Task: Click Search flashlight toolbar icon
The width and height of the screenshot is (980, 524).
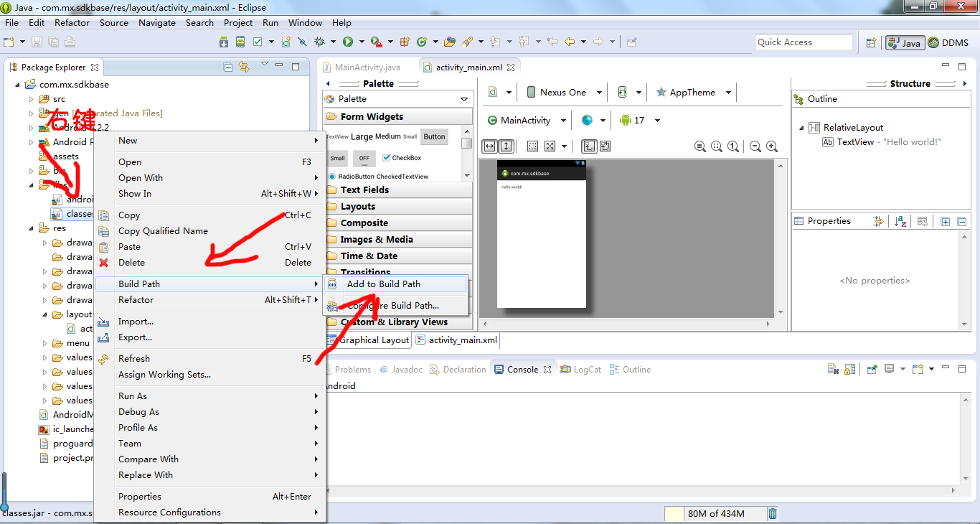Action: (467, 42)
